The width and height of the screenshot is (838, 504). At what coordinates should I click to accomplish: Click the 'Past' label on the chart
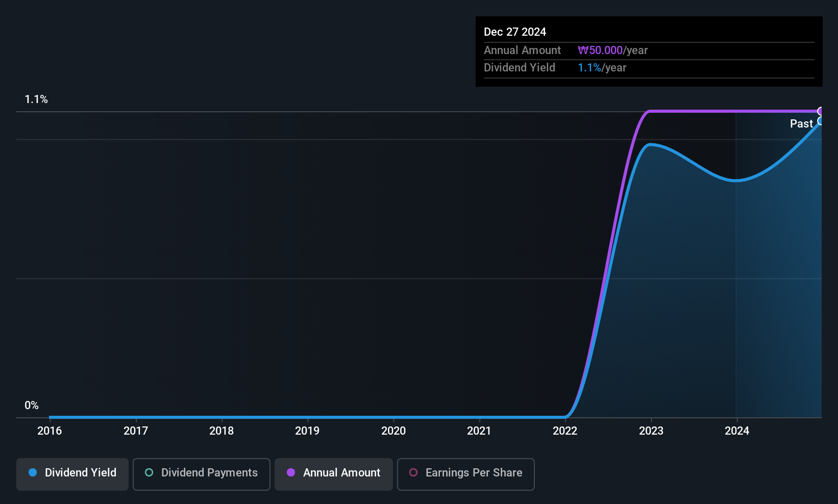click(801, 124)
